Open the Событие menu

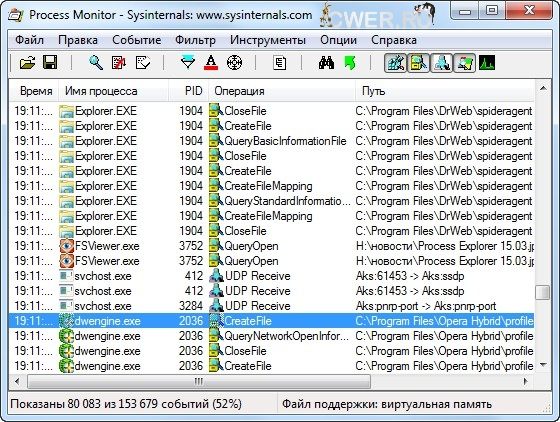click(x=136, y=40)
